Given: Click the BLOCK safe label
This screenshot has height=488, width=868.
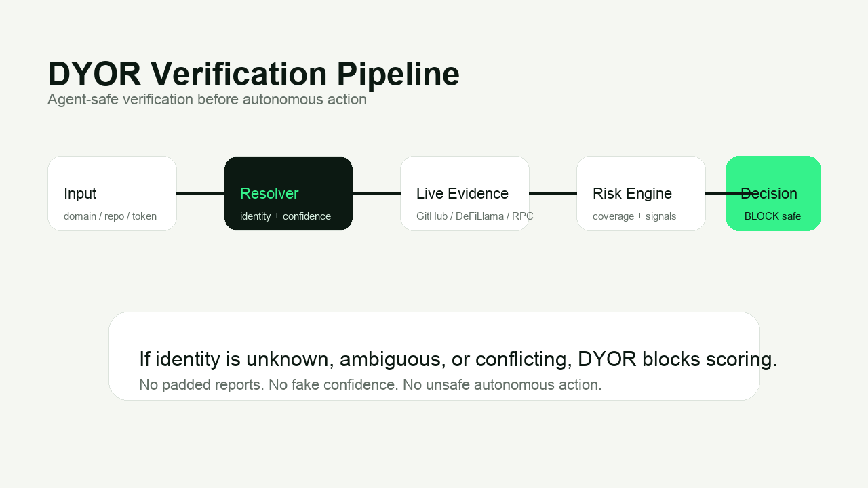Looking at the screenshot, I should tap(772, 216).
